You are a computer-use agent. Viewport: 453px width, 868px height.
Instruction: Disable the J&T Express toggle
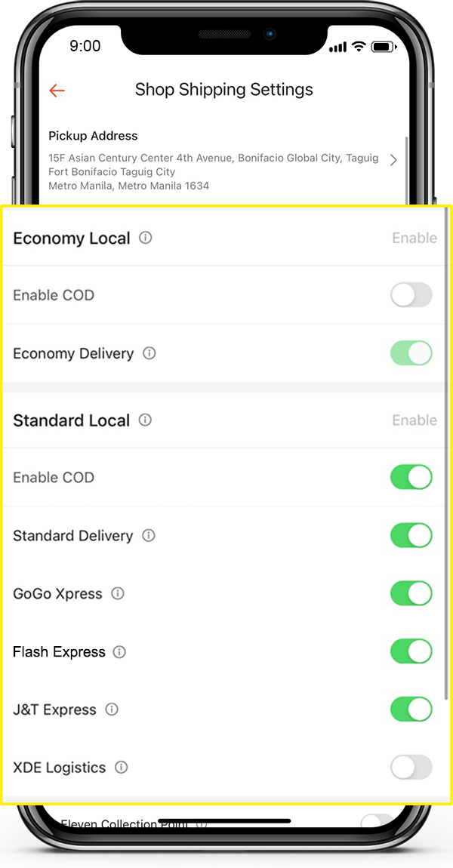[411, 709]
